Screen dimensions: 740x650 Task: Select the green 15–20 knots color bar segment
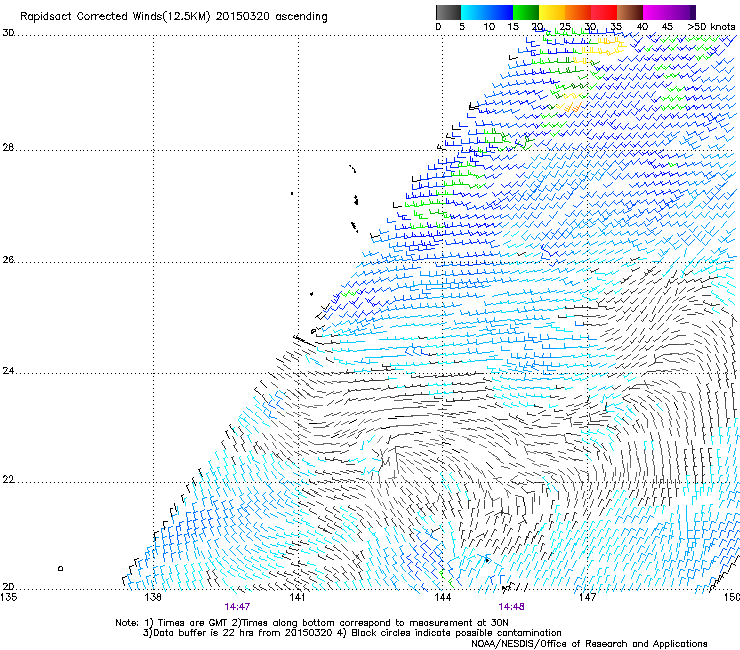(x=526, y=12)
